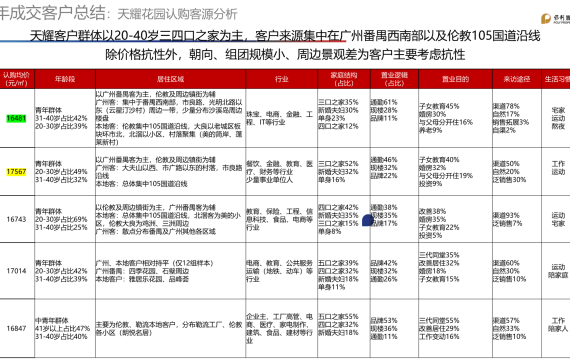This screenshot has width=570, height=360.
Task: Click the cell with 渠道93% visit source
Action: click(517, 219)
